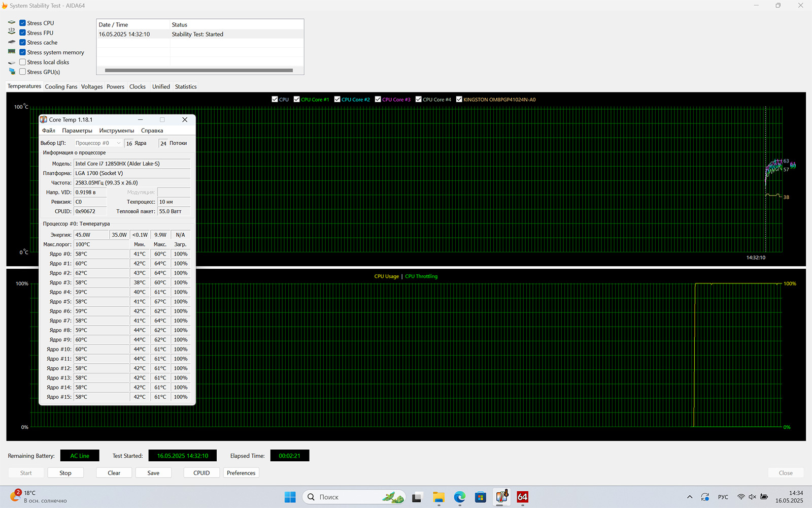Open the Параметры menu in Core Temp
The height and width of the screenshot is (508, 812).
tap(77, 131)
